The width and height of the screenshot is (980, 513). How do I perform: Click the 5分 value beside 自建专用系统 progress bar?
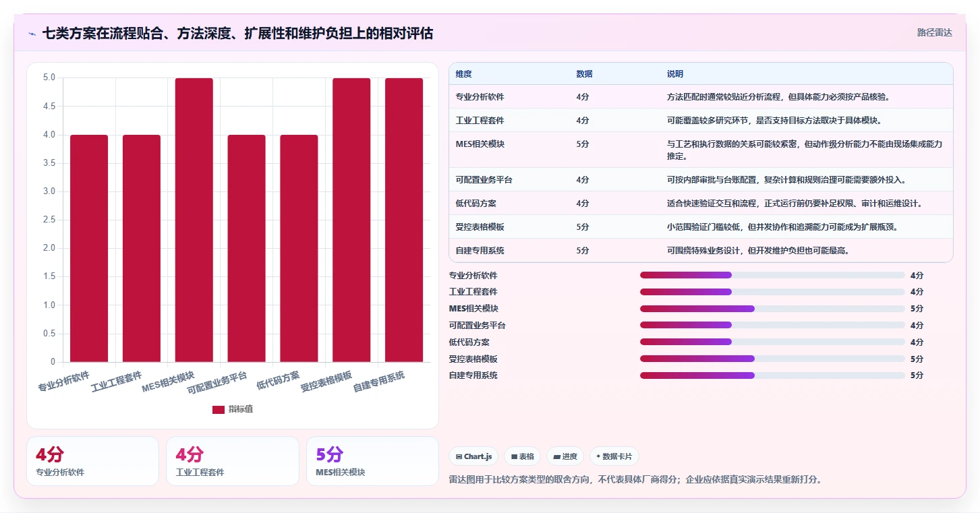pyautogui.click(x=917, y=375)
